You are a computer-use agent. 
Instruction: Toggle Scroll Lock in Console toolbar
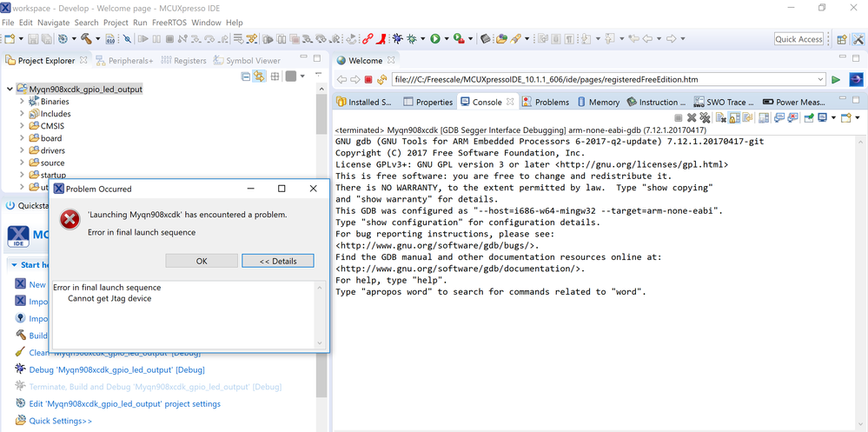[x=734, y=117]
